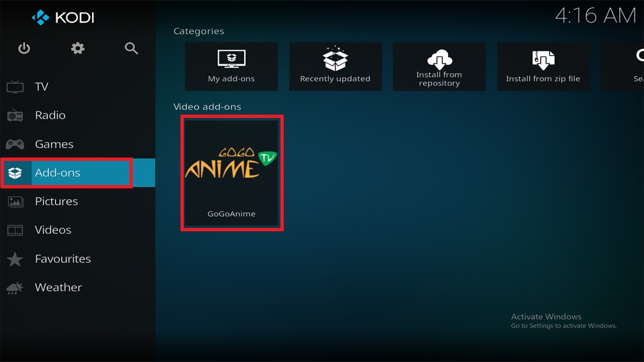Viewport: 644px width, 362px height.
Task: Select the Videos menu label
Action: pos(53,230)
